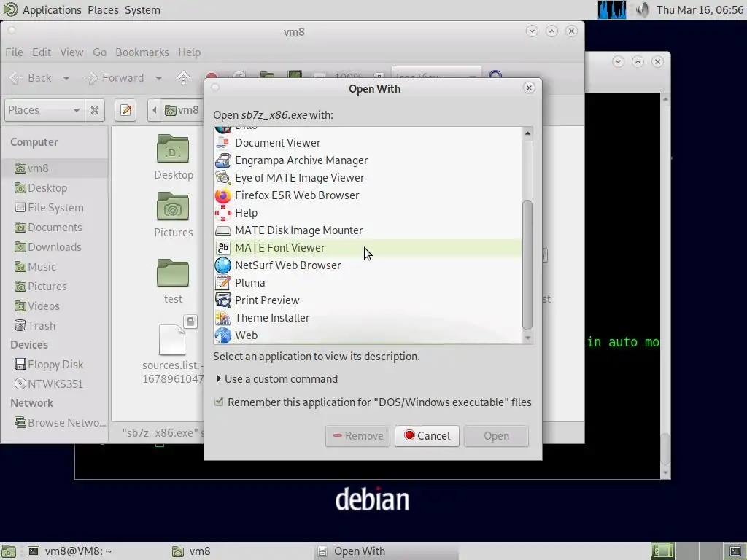Show desktop via bottom-left panel icon
The height and width of the screenshot is (560, 747).
tap(8, 551)
